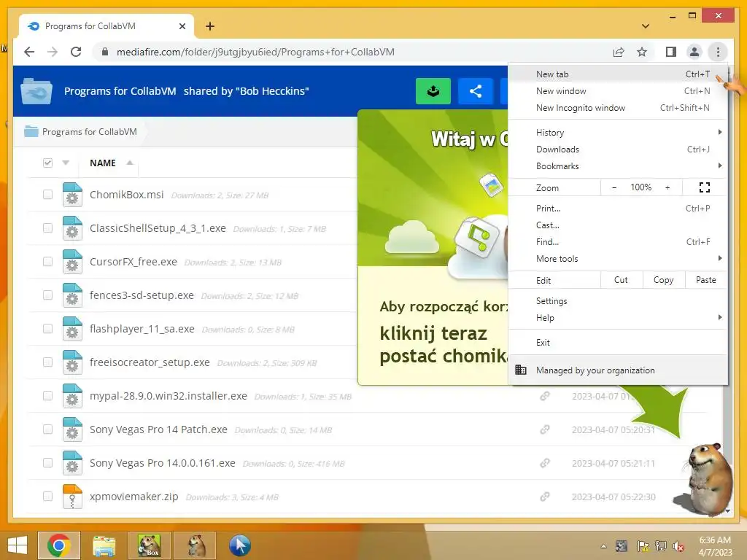Screen dimensions: 747x560
Task: Select Print... in the menu
Action: point(618,208)
